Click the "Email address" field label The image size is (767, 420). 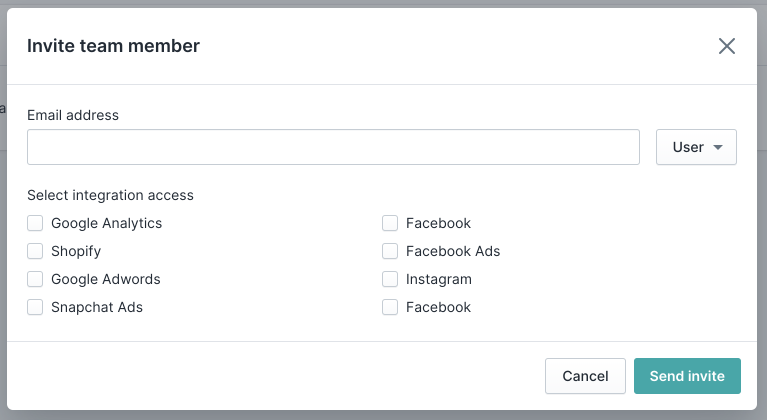[x=73, y=115]
